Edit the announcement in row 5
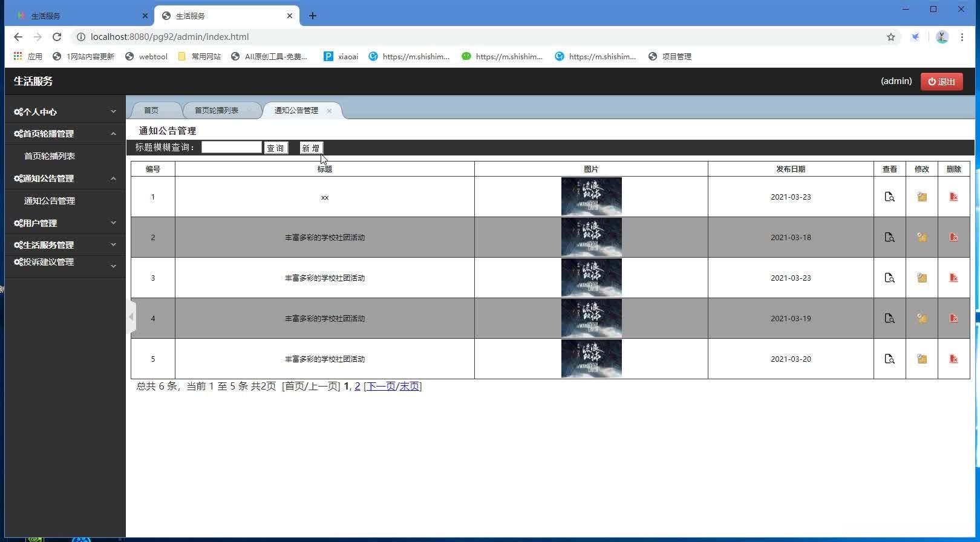This screenshot has height=542, width=980. 921,359
